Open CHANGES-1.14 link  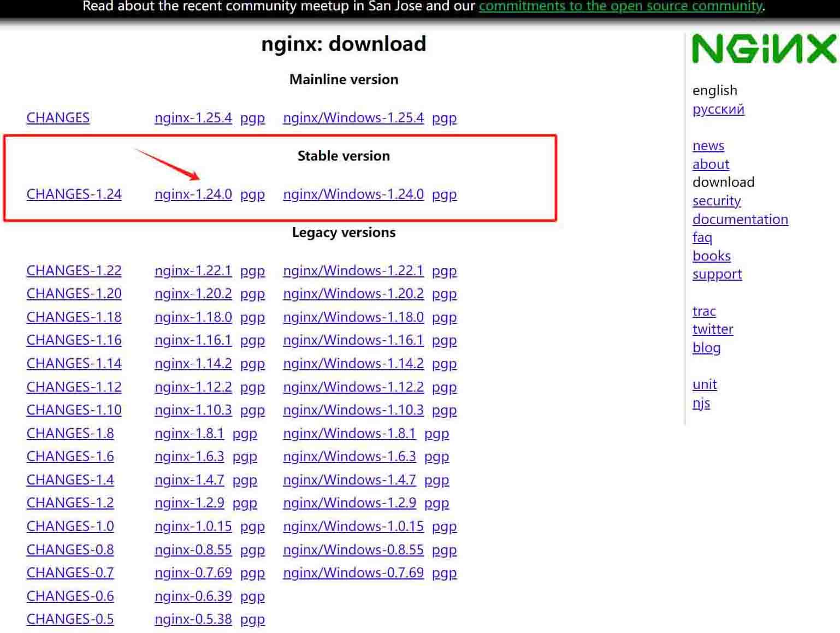[74, 364]
